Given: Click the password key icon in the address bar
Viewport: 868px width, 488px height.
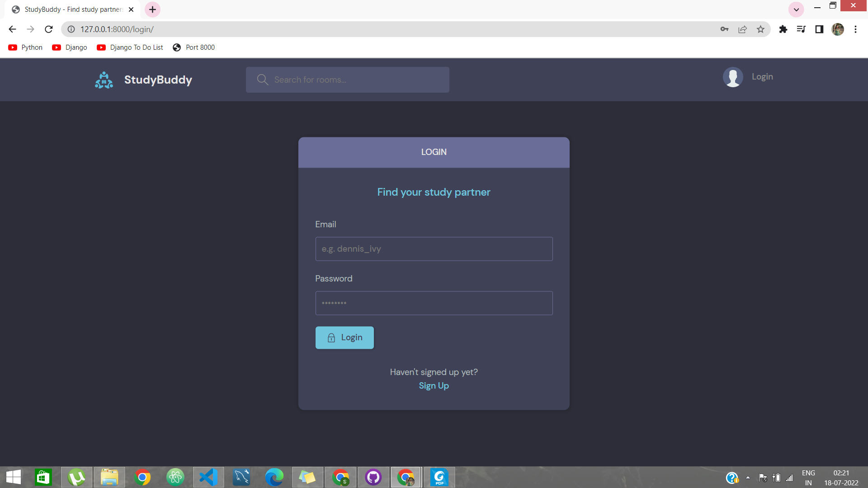Looking at the screenshot, I should [724, 29].
